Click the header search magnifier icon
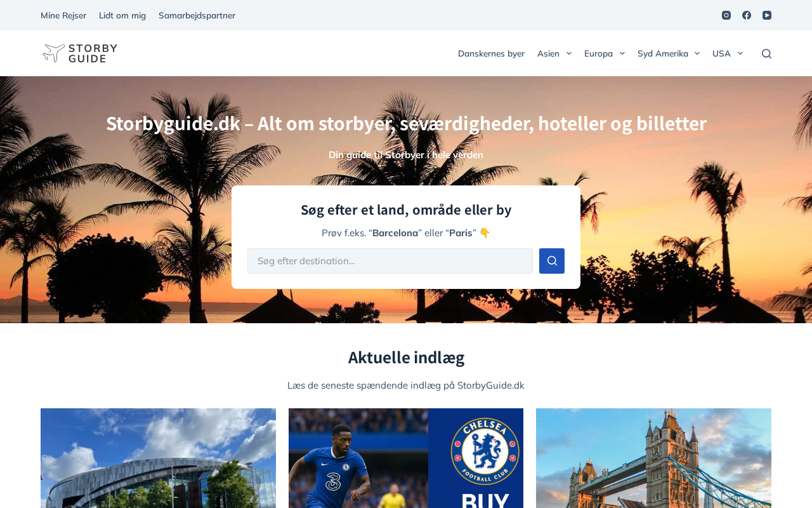The image size is (812, 508). [766, 53]
